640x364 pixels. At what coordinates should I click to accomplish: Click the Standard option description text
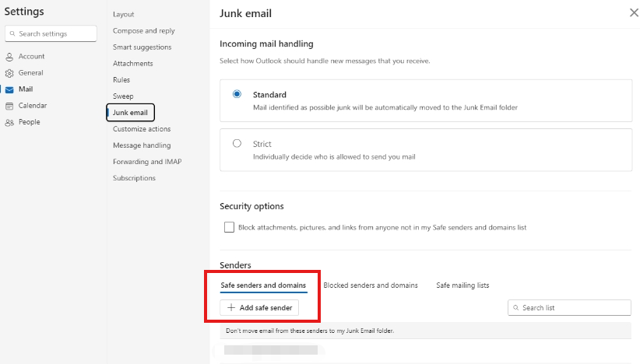click(x=385, y=107)
